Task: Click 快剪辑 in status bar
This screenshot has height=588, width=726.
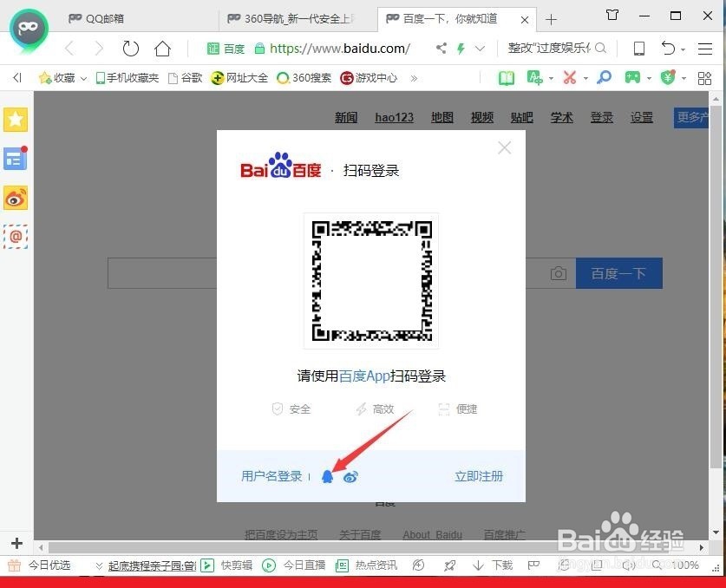Action: click(227, 565)
